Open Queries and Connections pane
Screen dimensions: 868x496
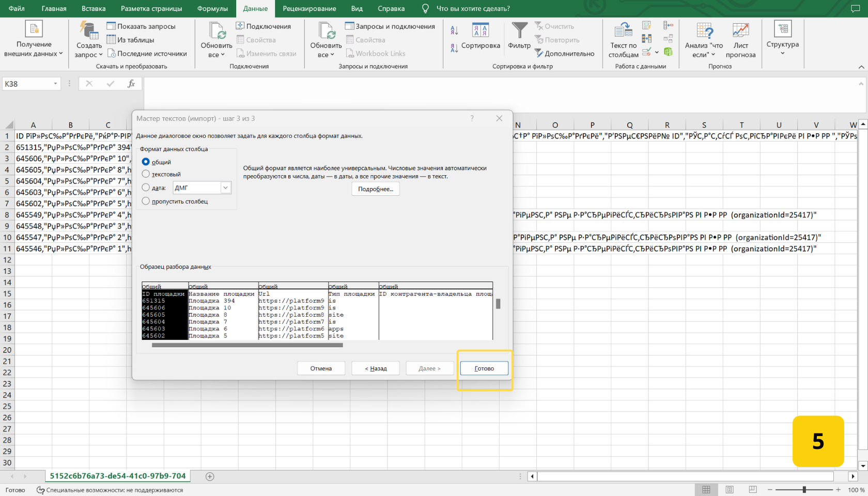pyautogui.click(x=390, y=26)
